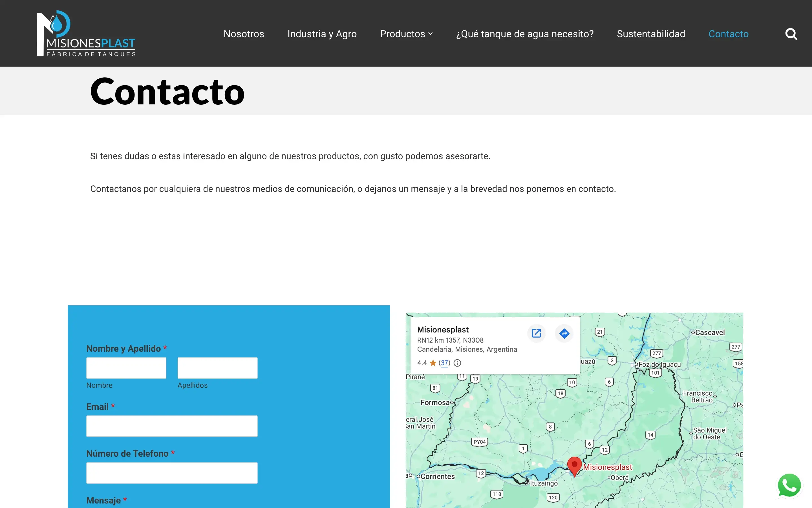Open larger map view icon
Viewport: 812px width, 508px height.
(x=536, y=333)
